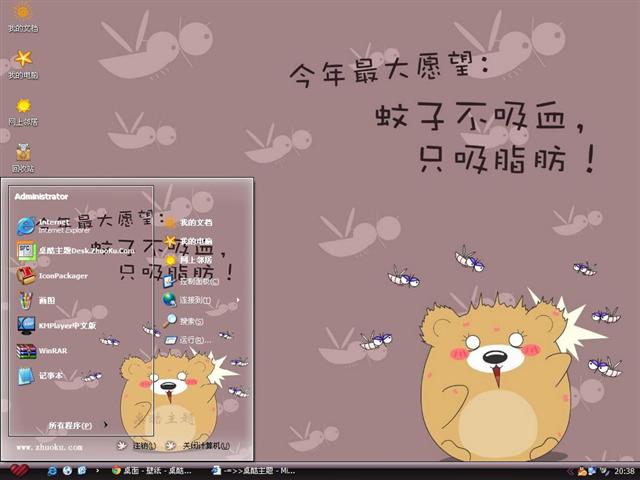Screen dimensions: 640x480
Task: Click 注销 log off button
Action: point(136,446)
